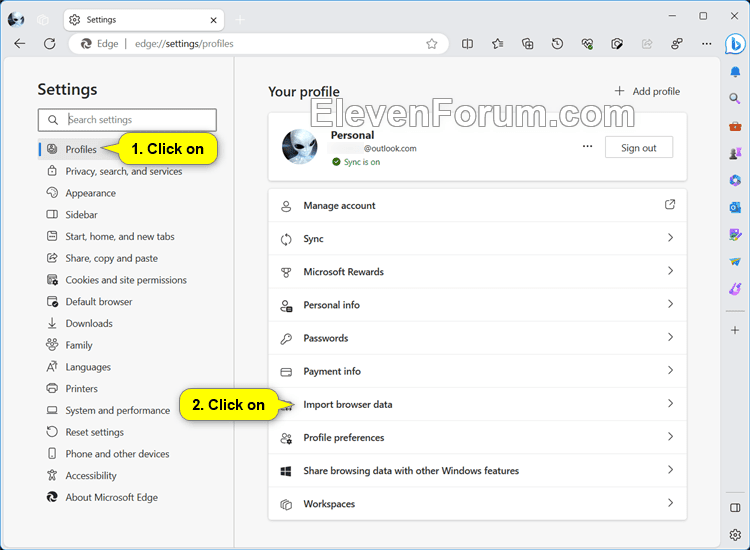Open the Workspaces row
The width and height of the screenshot is (750, 550).
(x=477, y=504)
